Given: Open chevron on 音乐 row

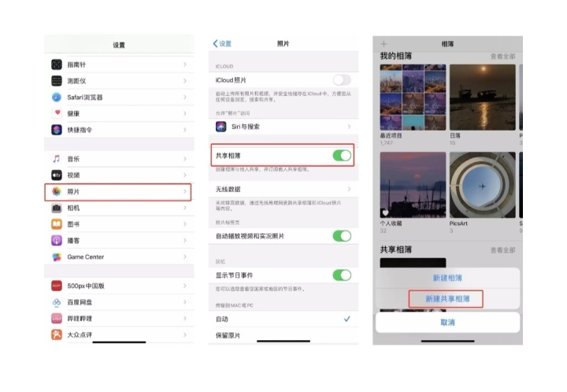Looking at the screenshot, I should point(185,158).
